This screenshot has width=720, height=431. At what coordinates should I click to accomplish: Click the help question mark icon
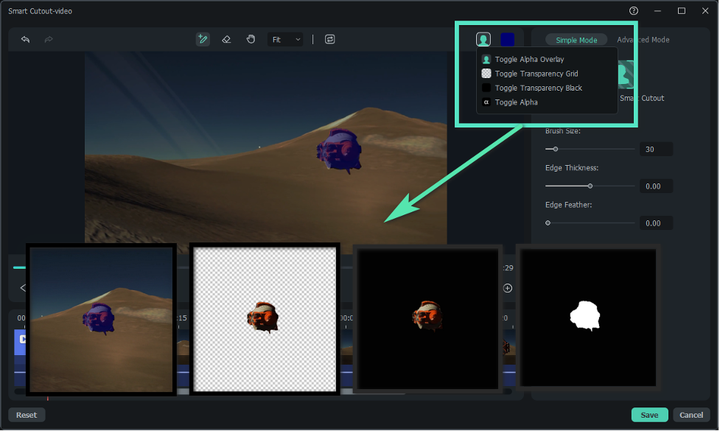(x=633, y=11)
